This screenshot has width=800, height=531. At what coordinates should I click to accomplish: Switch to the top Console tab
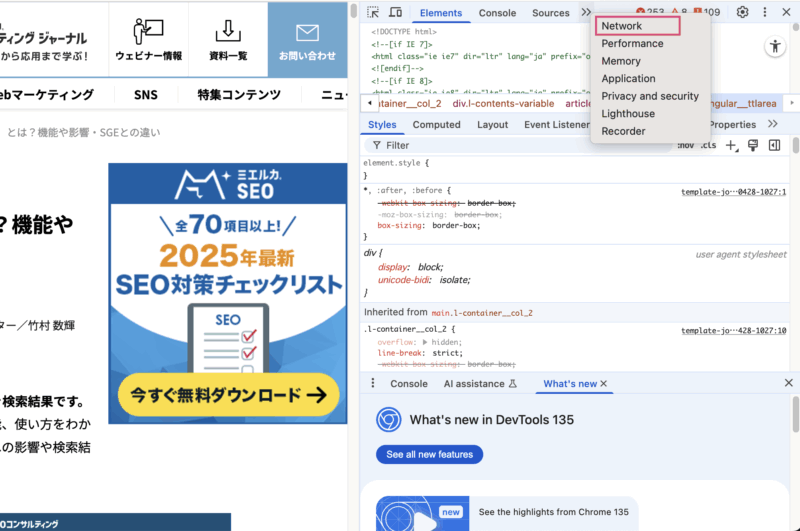[x=497, y=13]
